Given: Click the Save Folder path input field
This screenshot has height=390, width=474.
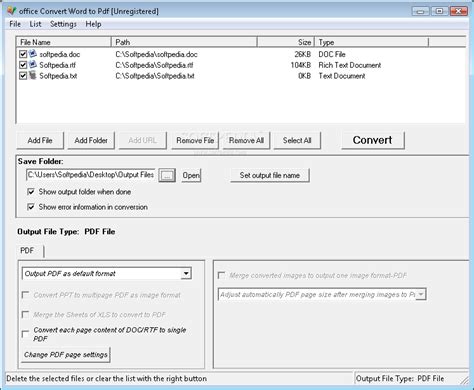Looking at the screenshot, I should pyautogui.click(x=90, y=175).
